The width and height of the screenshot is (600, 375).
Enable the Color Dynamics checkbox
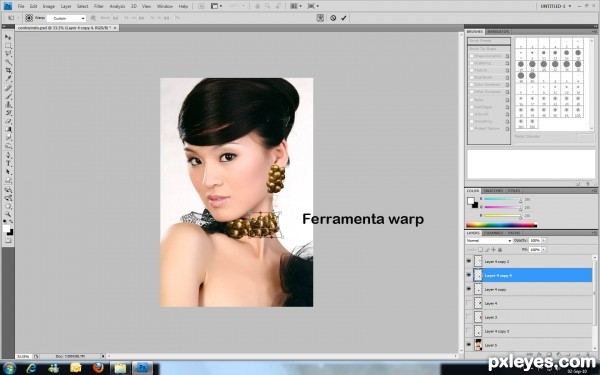472,85
